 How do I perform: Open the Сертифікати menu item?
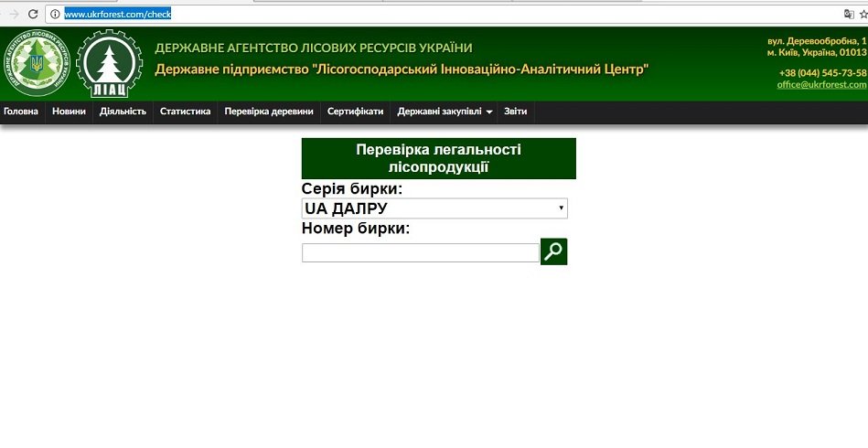[356, 112]
